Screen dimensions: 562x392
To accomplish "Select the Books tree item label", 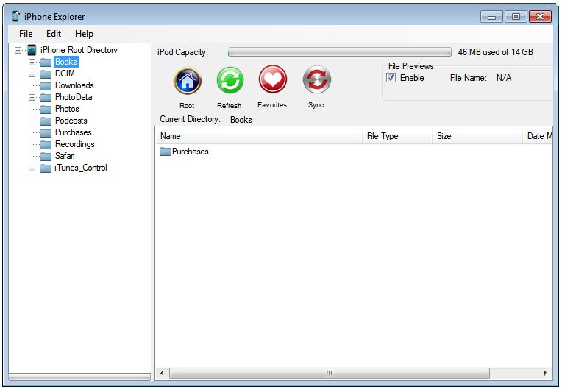I will click(66, 62).
